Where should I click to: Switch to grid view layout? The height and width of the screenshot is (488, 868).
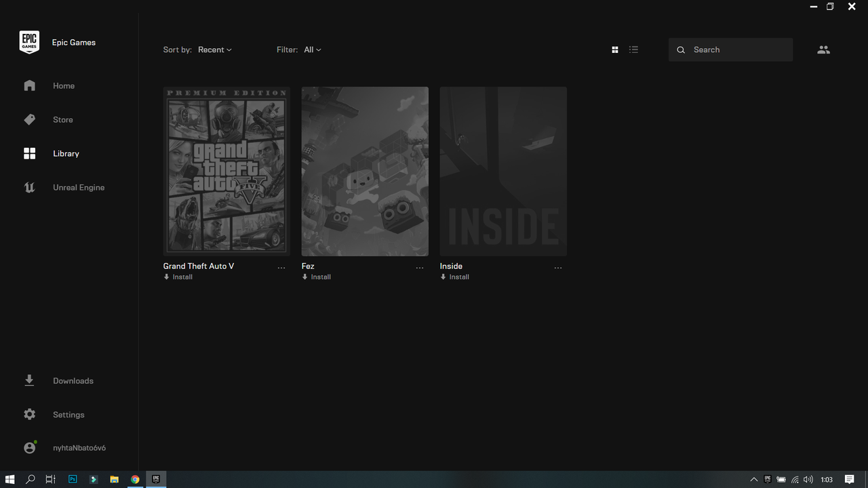615,49
